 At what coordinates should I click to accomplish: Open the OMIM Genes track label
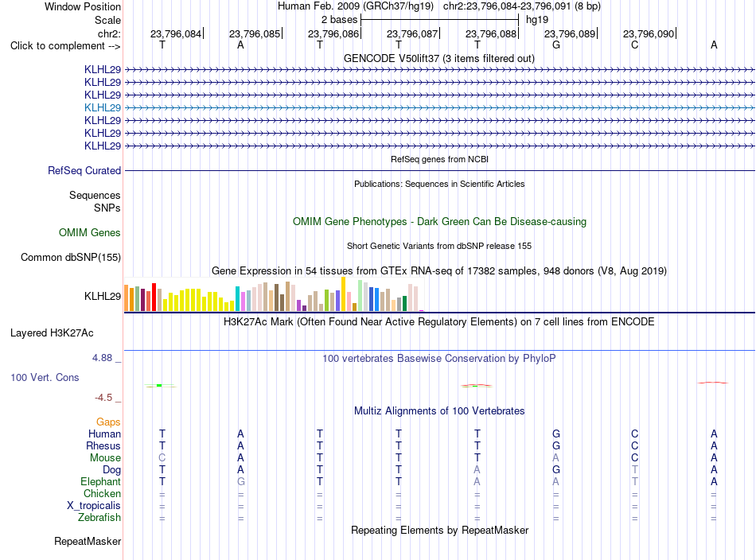pyautogui.click(x=90, y=233)
